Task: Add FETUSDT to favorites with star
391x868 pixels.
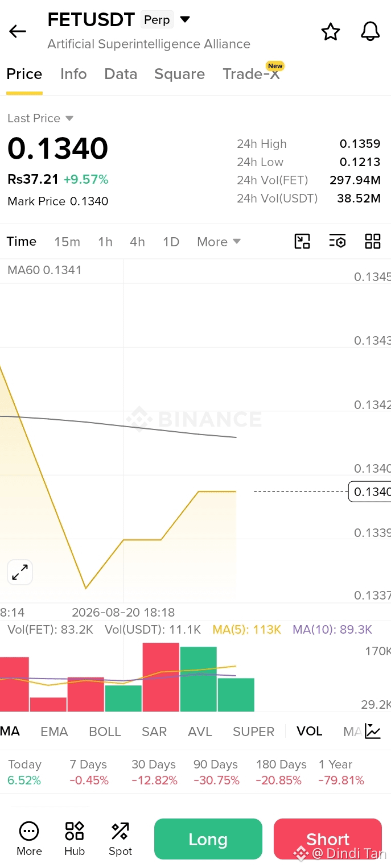Action: (x=331, y=31)
